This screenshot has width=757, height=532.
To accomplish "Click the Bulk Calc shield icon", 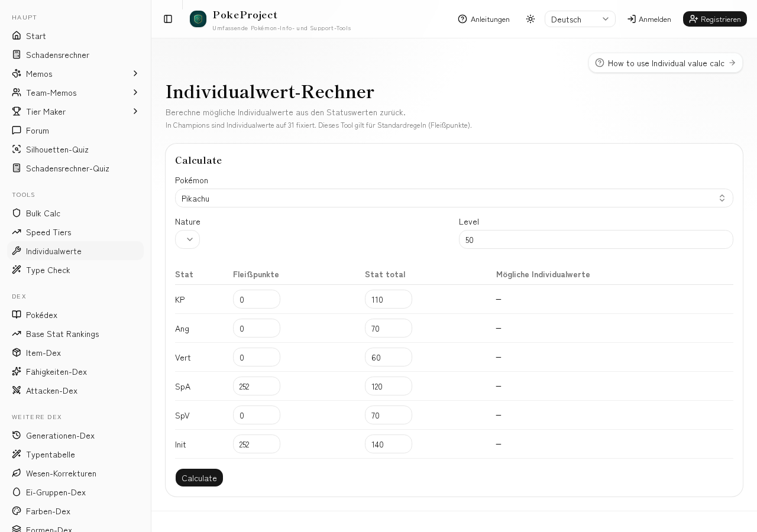I will tap(17, 213).
